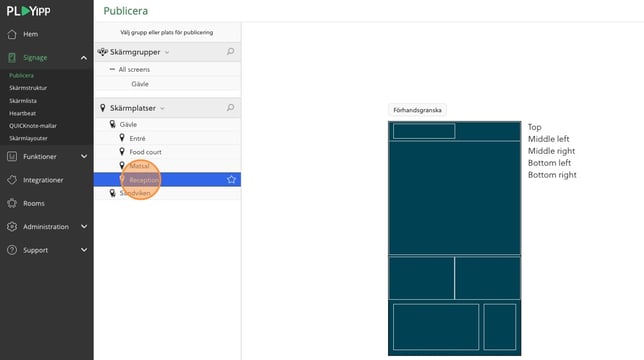Viewport: 644px width, 360px height.
Task: Open Heartbeat in the sidebar
Action: click(23, 113)
